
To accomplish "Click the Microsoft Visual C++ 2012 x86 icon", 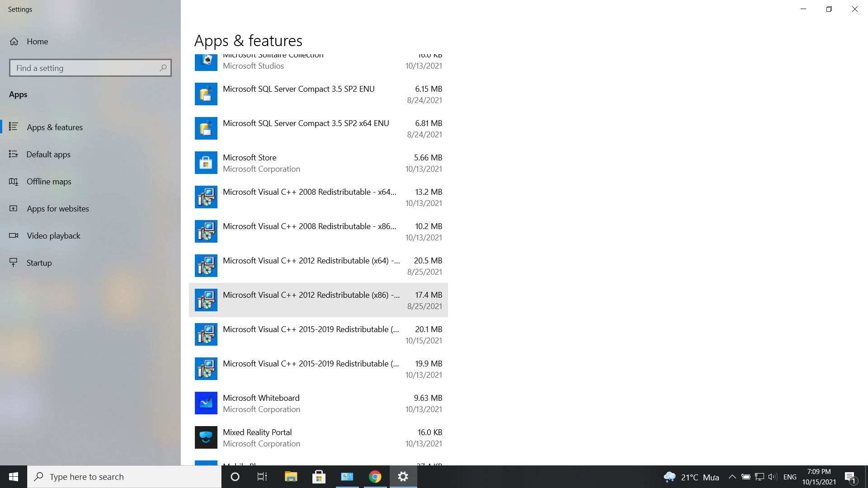I will (206, 300).
